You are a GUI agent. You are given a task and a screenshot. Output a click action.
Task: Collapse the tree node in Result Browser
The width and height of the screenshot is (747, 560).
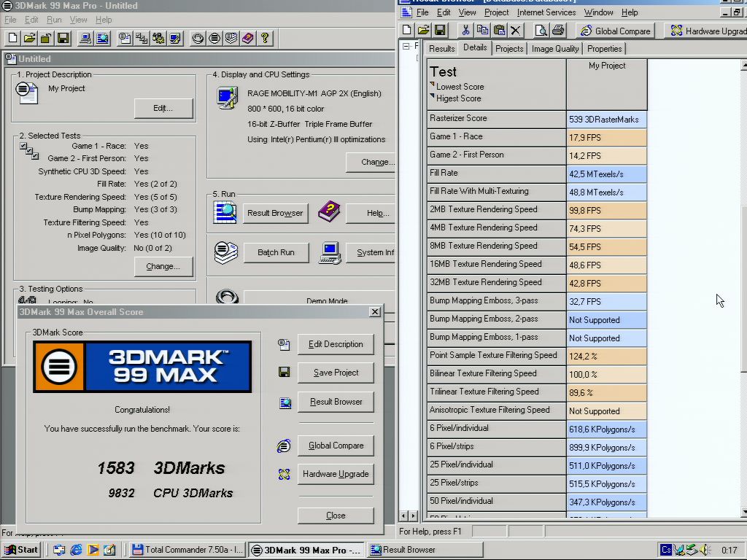[406, 47]
